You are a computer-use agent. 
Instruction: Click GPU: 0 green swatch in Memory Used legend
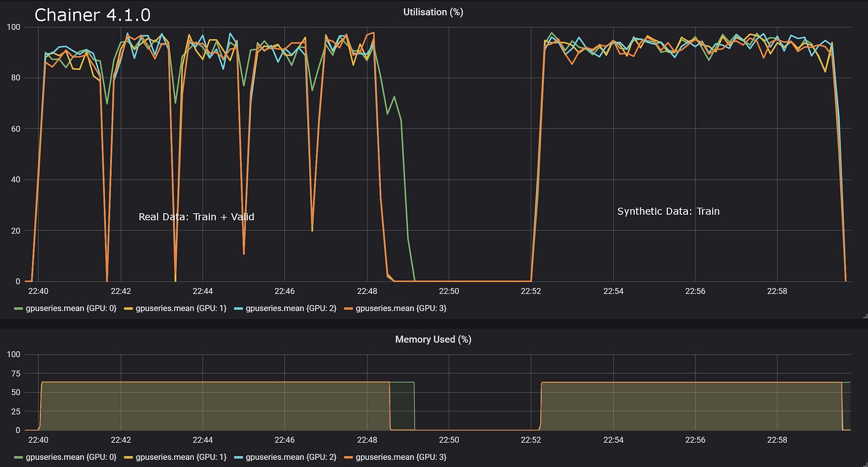(18, 457)
